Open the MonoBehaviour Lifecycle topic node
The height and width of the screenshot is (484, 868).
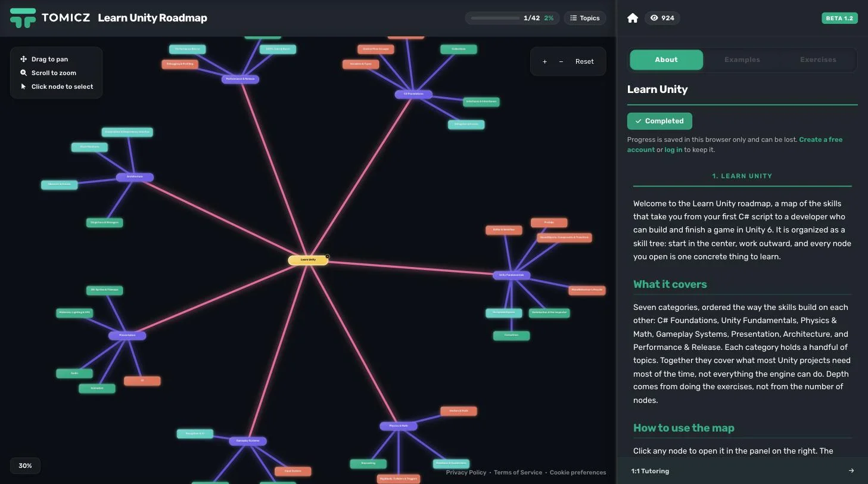click(x=587, y=290)
